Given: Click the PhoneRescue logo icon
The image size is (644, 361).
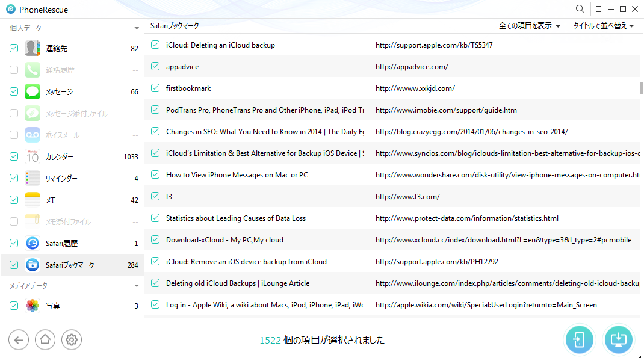Looking at the screenshot, I should pos(11,9).
